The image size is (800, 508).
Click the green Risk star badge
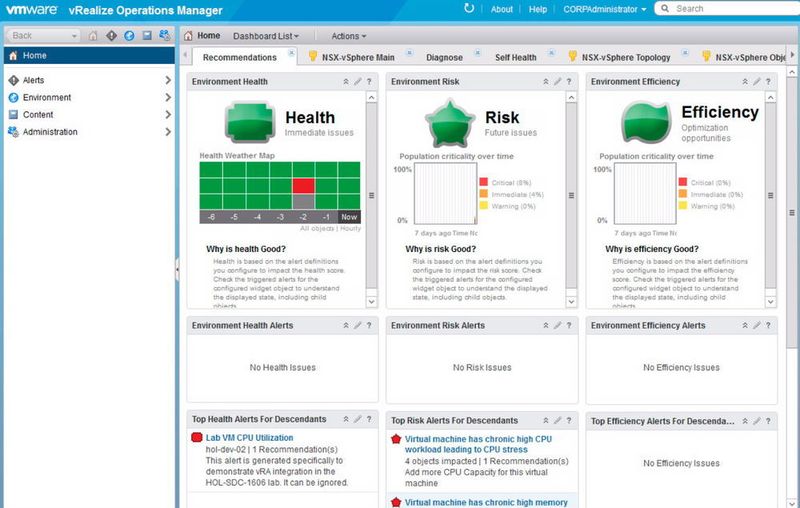click(449, 123)
